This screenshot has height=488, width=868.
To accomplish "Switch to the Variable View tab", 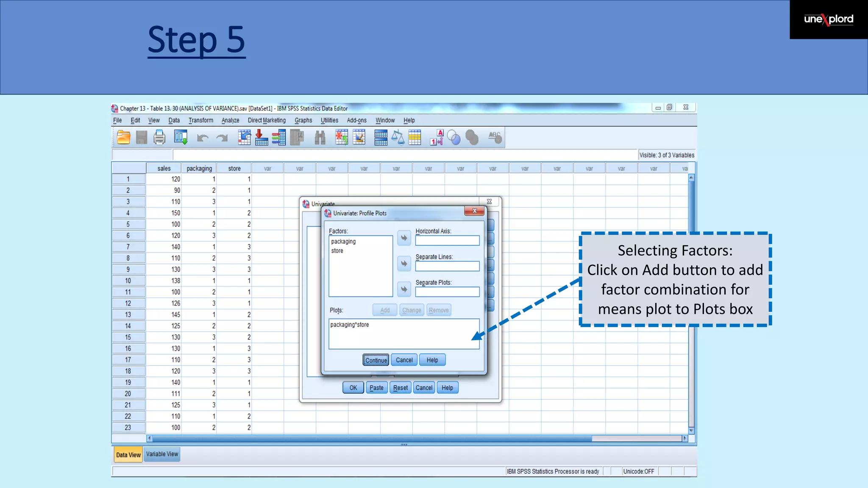I will tap(162, 454).
